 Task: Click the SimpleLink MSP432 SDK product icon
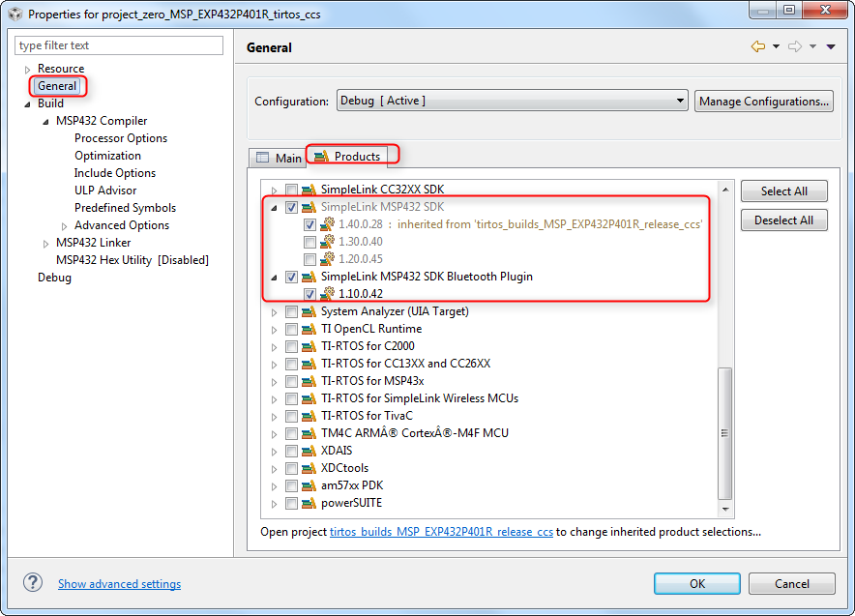pyautogui.click(x=310, y=207)
